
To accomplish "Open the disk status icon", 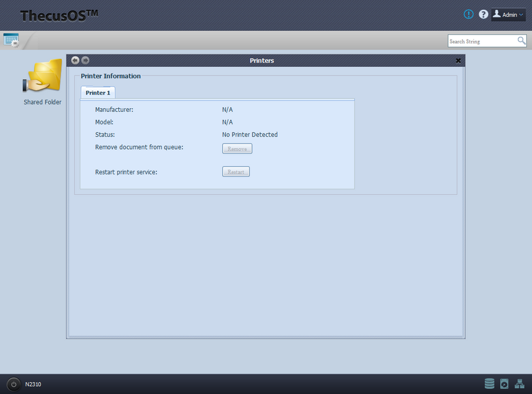I will click(x=504, y=383).
